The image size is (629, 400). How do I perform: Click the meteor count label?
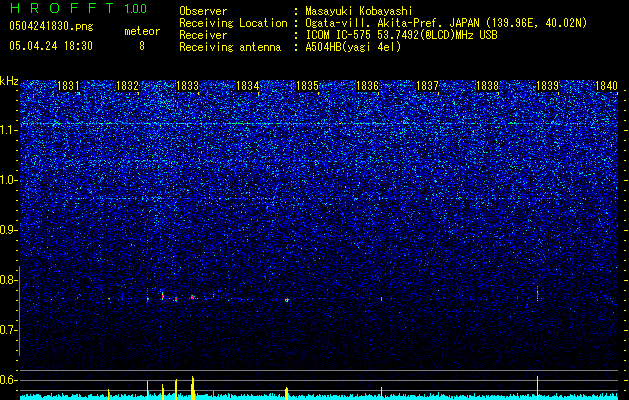pos(142,31)
